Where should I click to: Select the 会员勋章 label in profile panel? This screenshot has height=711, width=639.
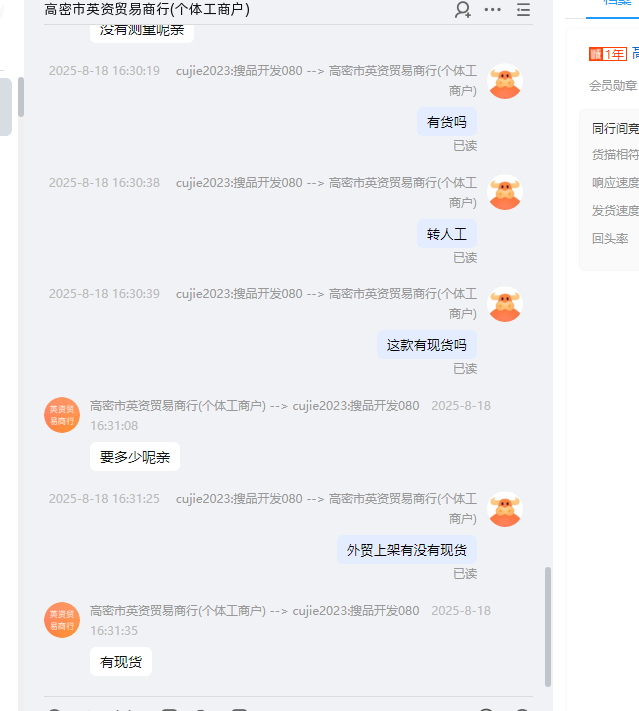click(x=613, y=86)
